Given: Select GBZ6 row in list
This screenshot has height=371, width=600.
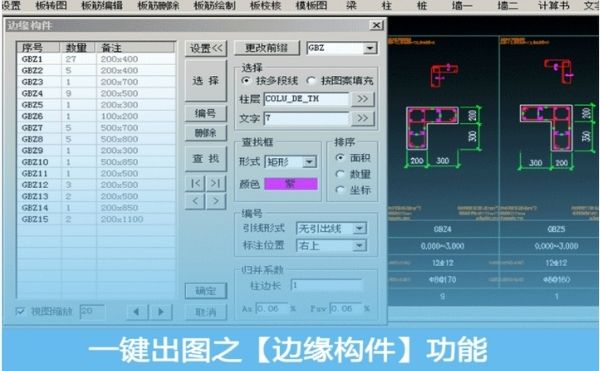Looking at the screenshot, I should 96,116.
